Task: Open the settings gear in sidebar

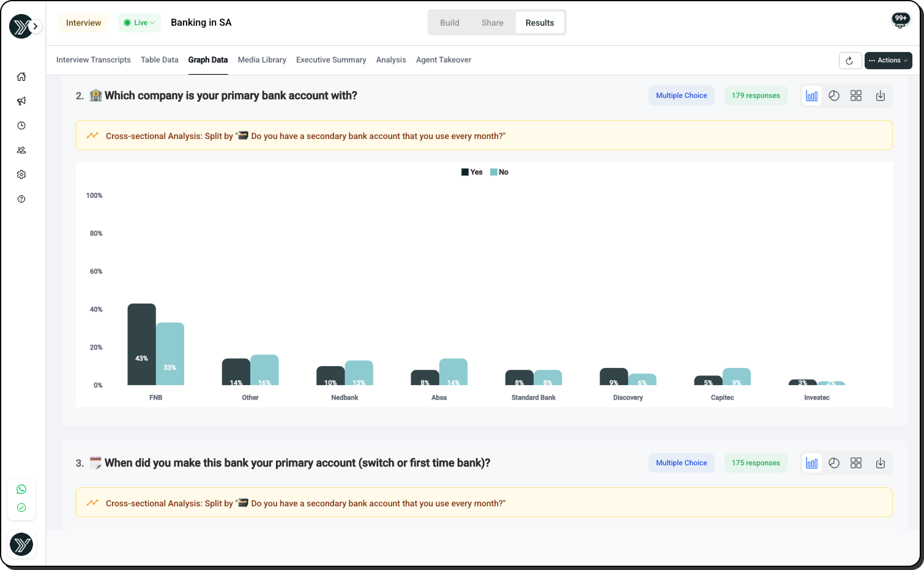Action: 21,174
